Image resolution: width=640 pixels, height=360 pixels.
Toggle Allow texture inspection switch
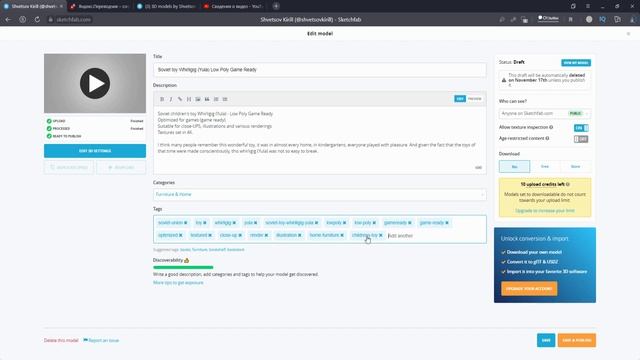[x=581, y=128]
